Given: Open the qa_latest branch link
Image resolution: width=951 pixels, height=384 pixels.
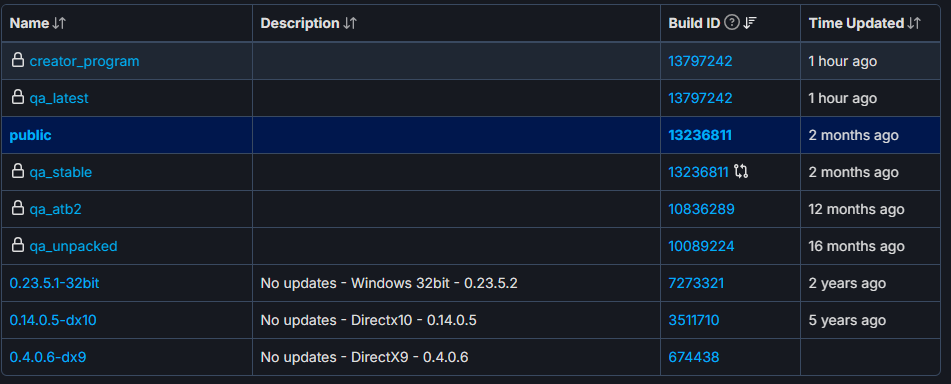Looking at the screenshot, I should coord(59,98).
